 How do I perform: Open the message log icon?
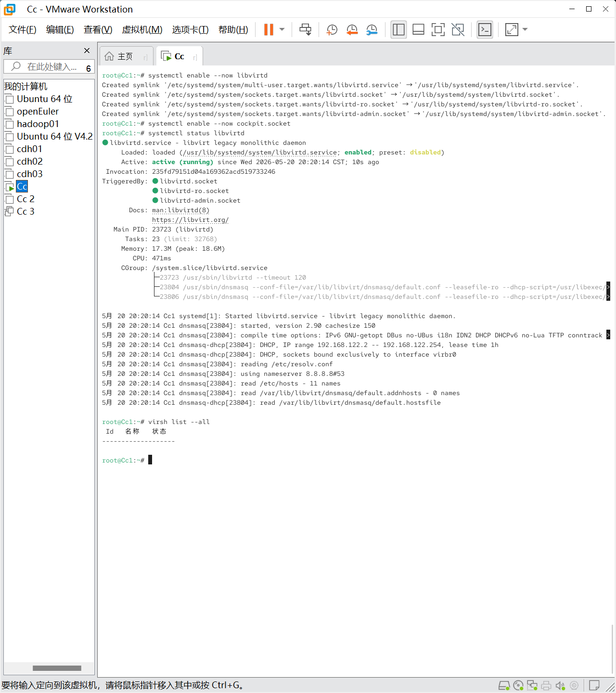[x=594, y=685]
